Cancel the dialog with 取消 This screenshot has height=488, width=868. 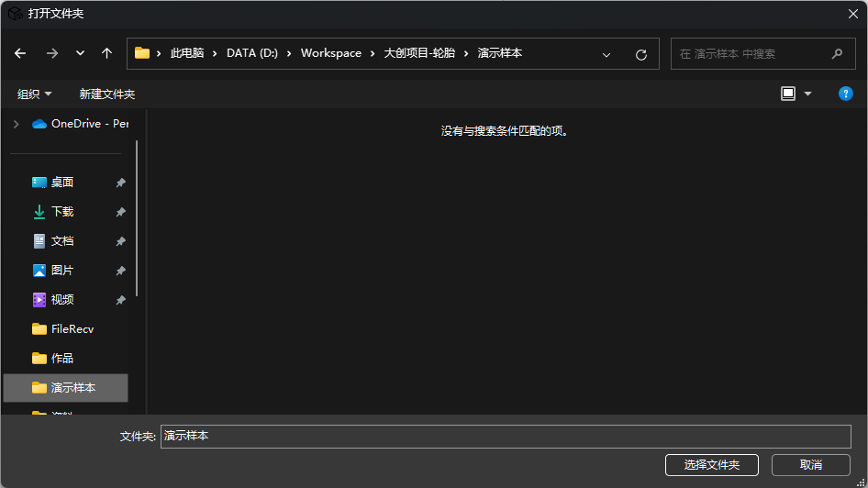pos(810,465)
